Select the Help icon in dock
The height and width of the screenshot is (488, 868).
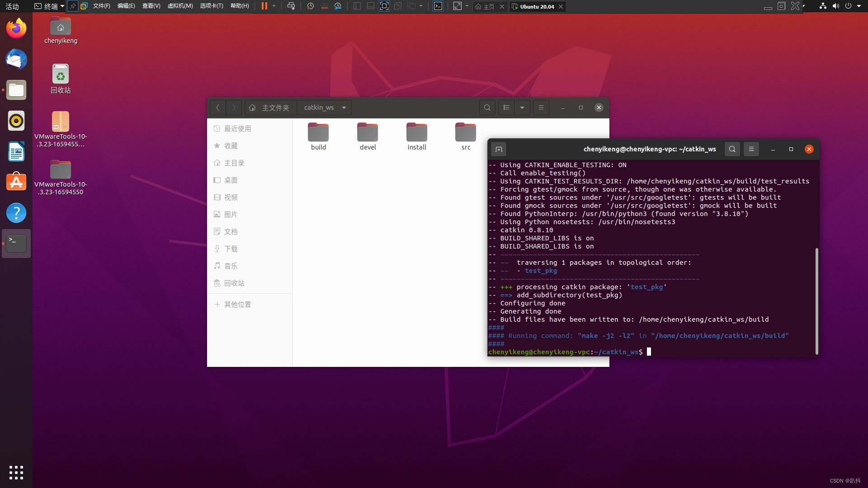[16, 213]
